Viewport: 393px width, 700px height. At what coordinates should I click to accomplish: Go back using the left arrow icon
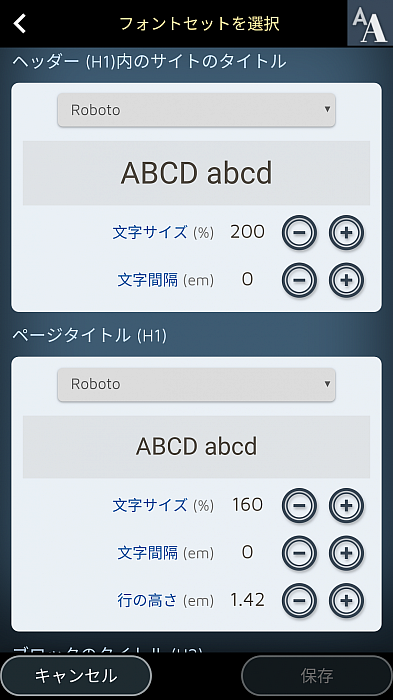click(20, 23)
